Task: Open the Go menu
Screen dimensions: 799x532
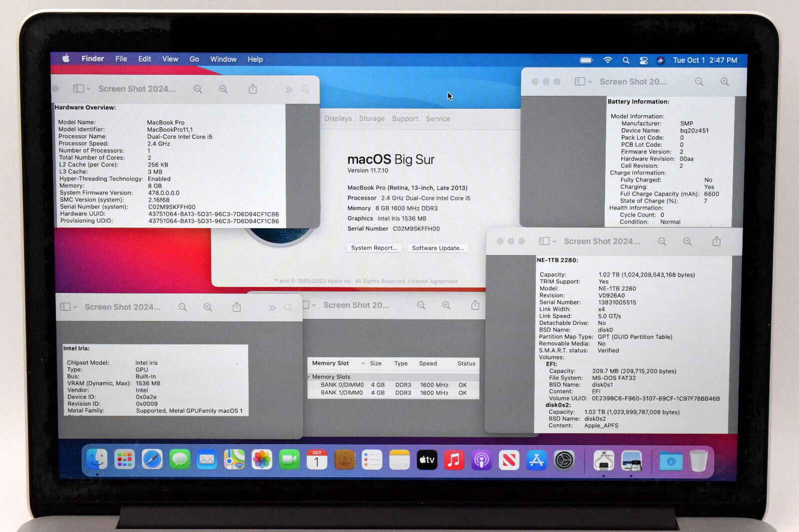Action: point(194,59)
